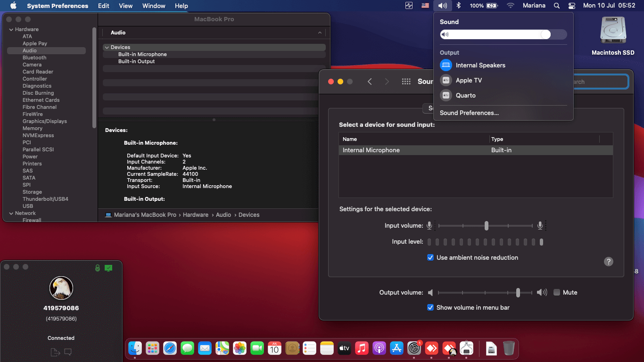
Task: Click the Input volume slider
Action: [x=486, y=226]
